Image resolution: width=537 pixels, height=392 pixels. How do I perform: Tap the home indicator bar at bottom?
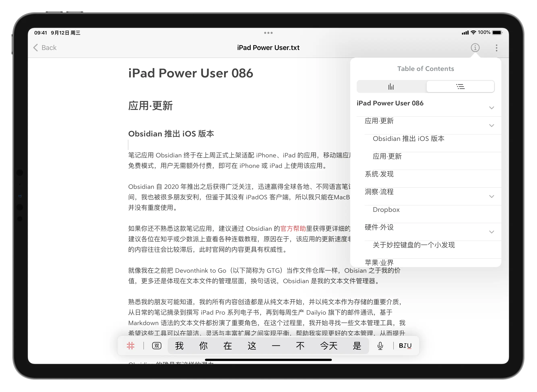point(268,360)
